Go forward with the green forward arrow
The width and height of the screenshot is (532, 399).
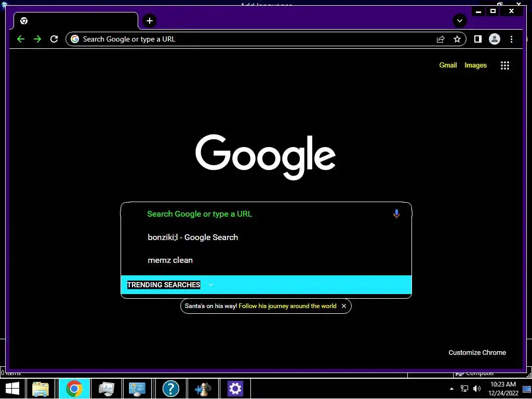click(37, 39)
